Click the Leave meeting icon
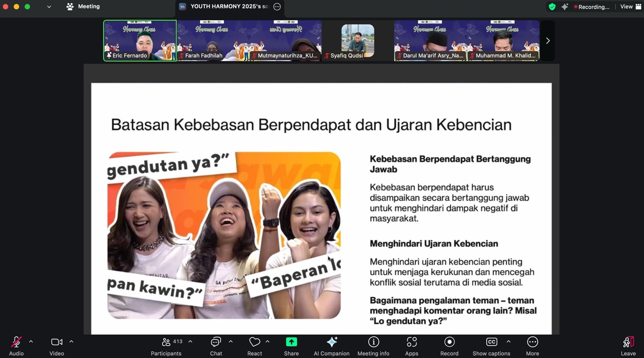Viewport: 644px width, 358px height. point(628,342)
